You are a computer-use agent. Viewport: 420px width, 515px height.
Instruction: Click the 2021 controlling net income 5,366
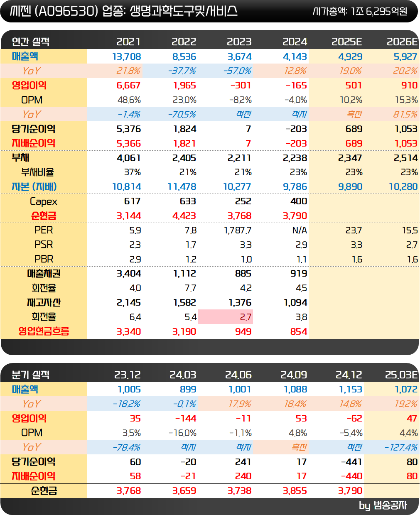[129, 143]
